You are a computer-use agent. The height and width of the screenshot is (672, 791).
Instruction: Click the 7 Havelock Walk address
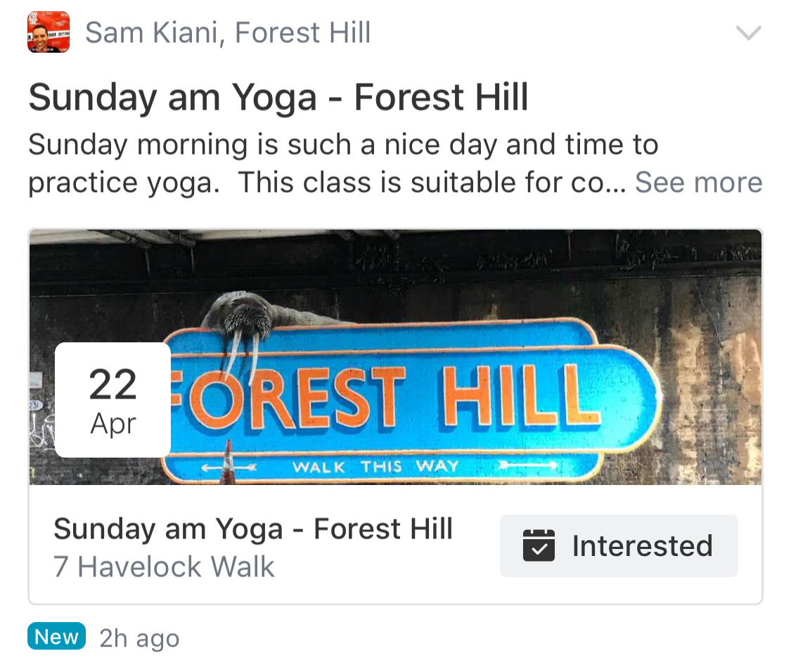164,567
